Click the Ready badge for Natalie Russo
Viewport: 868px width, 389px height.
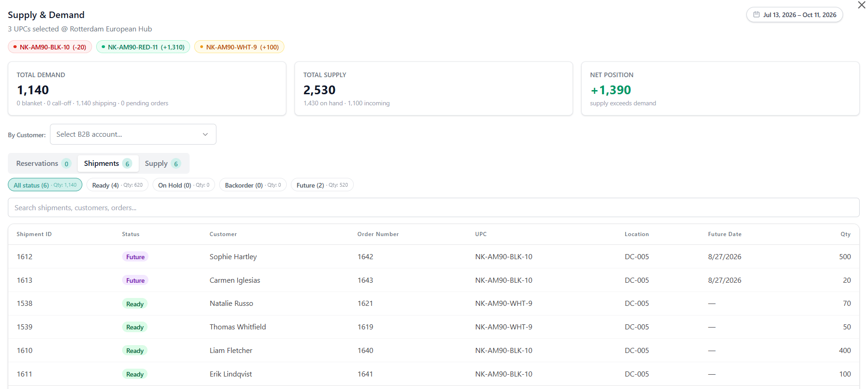coord(135,304)
